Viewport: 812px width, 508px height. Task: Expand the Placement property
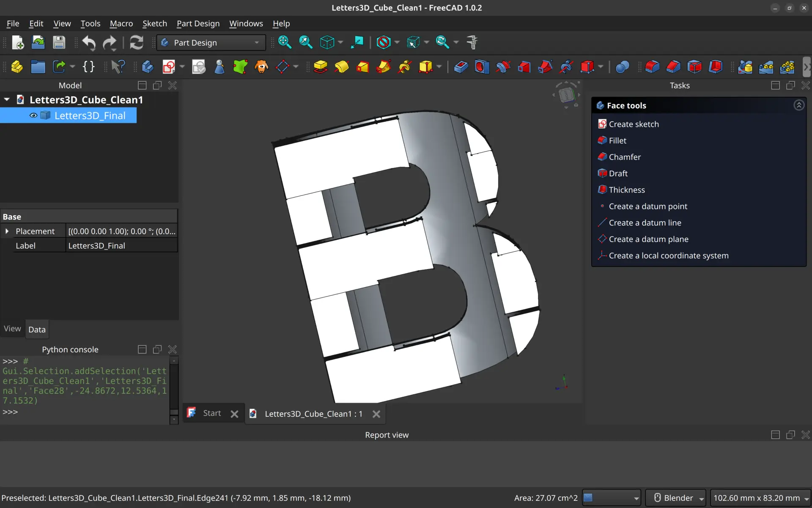(x=7, y=231)
